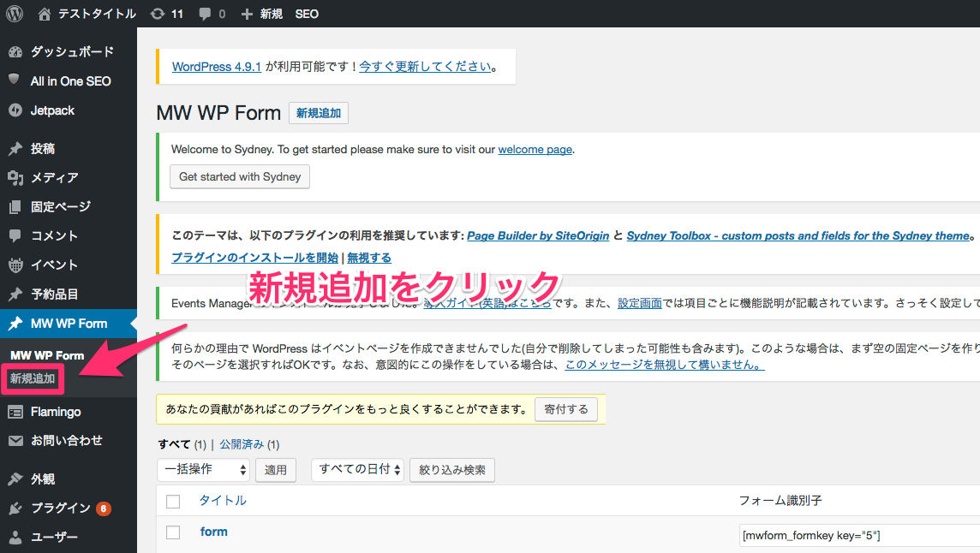This screenshot has height=553, width=980.
Task: Open the 一括操作 bulk actions dropdown
Action: pos(203,469)
